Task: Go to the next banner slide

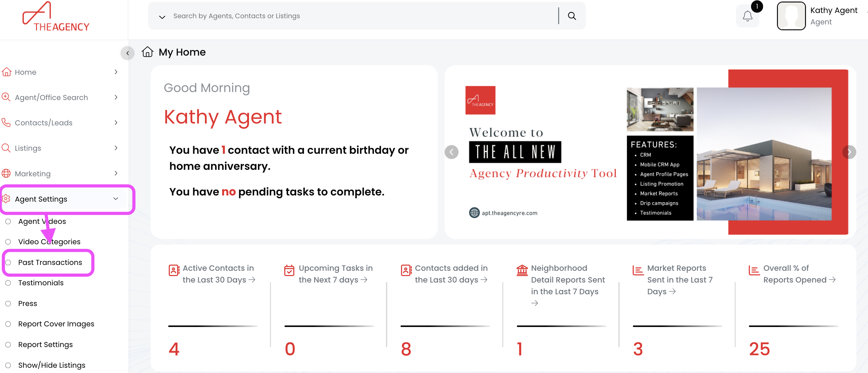Action: (849, 152)
